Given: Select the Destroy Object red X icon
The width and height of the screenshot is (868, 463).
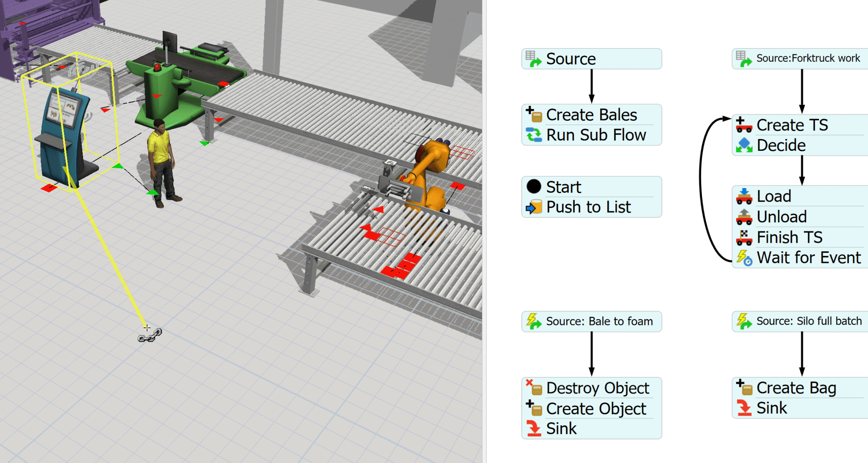Looking at the screenshot, I should pyautogui.click(x=533, y=387).
